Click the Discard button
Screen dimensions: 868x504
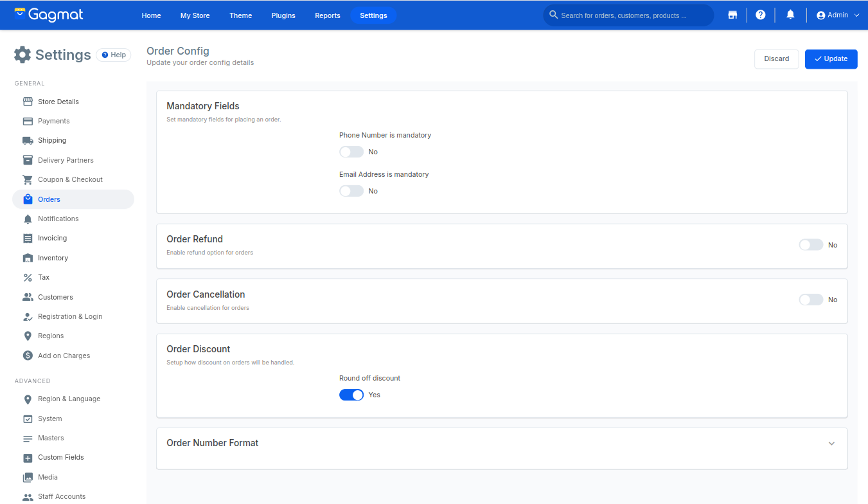(776, 59)
